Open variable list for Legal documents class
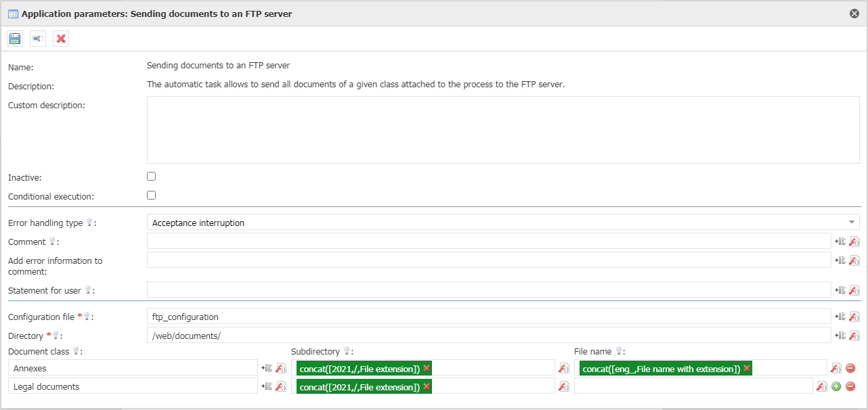This screenshot has width=868, height=410. pos(267,387)
